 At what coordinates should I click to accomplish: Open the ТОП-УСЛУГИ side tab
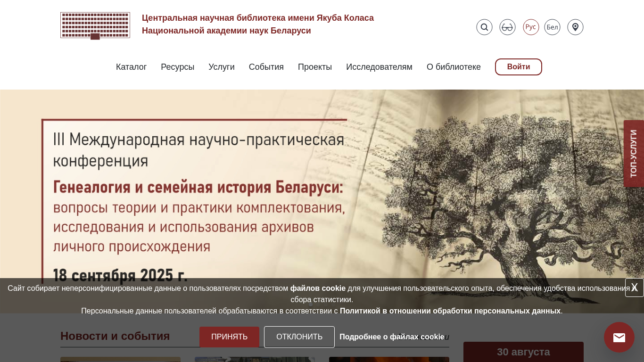click(x=634, y=154)
